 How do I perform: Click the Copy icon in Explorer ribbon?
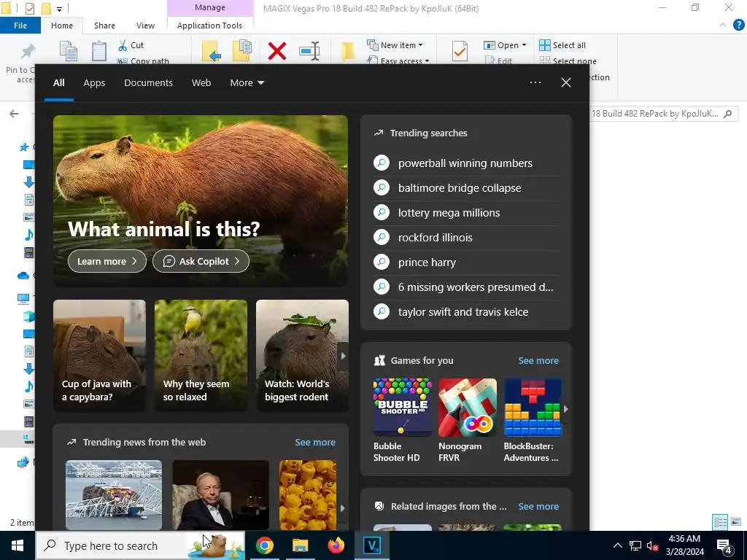pyautogui.click(x=68, y=51)
